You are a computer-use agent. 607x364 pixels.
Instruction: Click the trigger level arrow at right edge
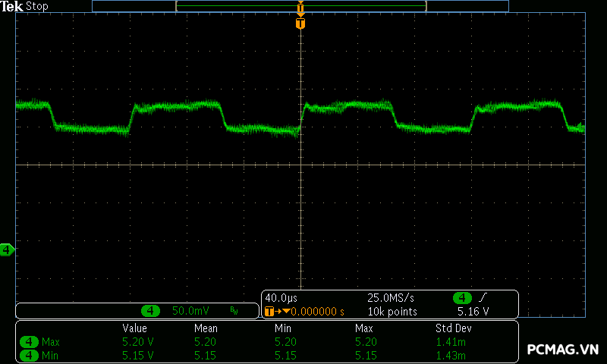(581, 127)
